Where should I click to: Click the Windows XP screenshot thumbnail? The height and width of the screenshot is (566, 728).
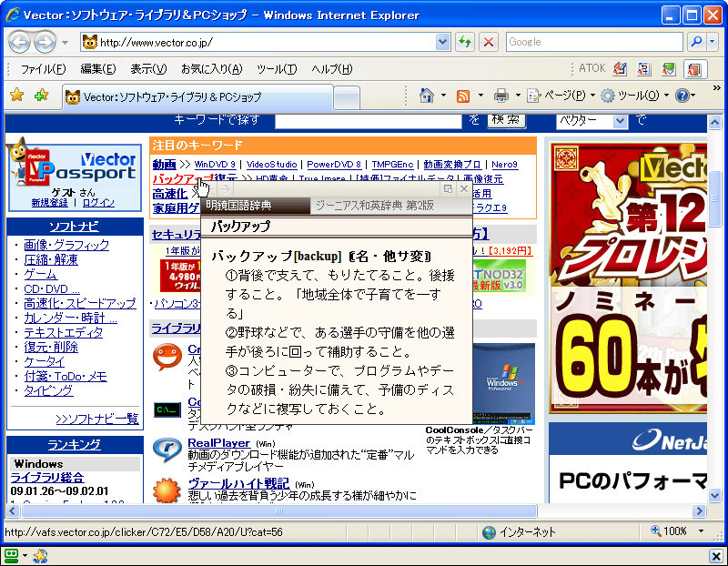(503, 383)
